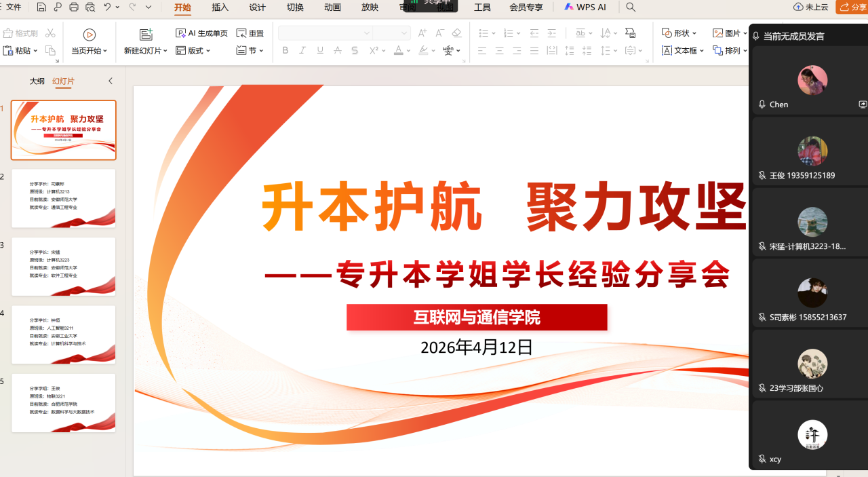Click the orange 分享 share button
The width and height of the screenshot is (868, 477).
[x=852, y=7]
